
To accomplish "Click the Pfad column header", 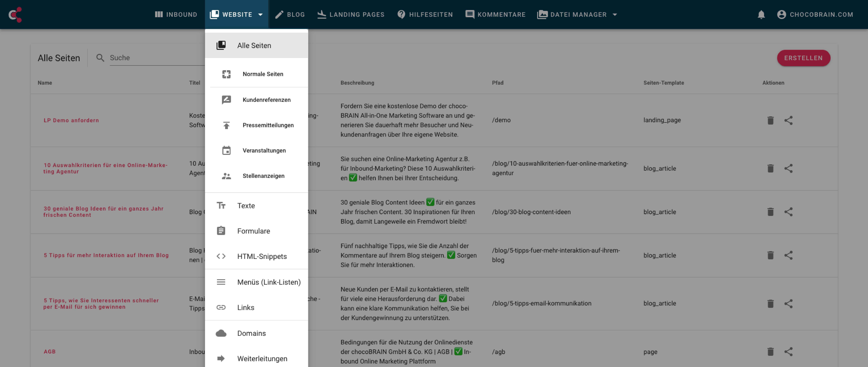I will pyautogui.click(x=498, y=83).
